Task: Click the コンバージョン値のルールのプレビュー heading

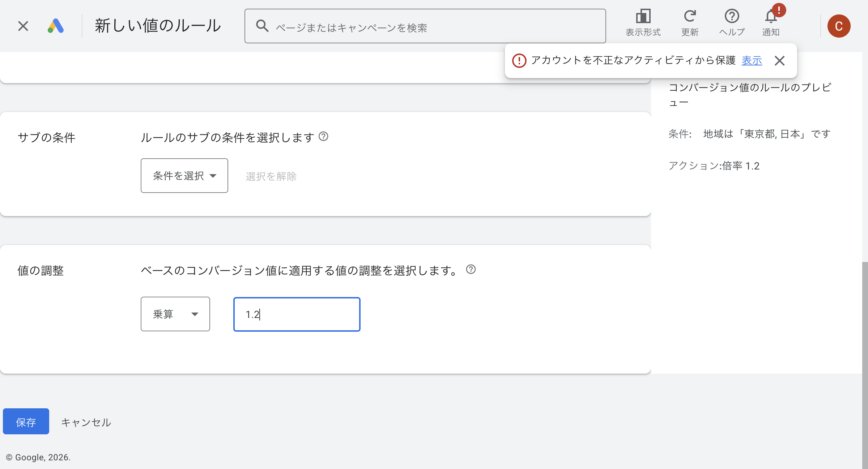Action: pos(750,95)
